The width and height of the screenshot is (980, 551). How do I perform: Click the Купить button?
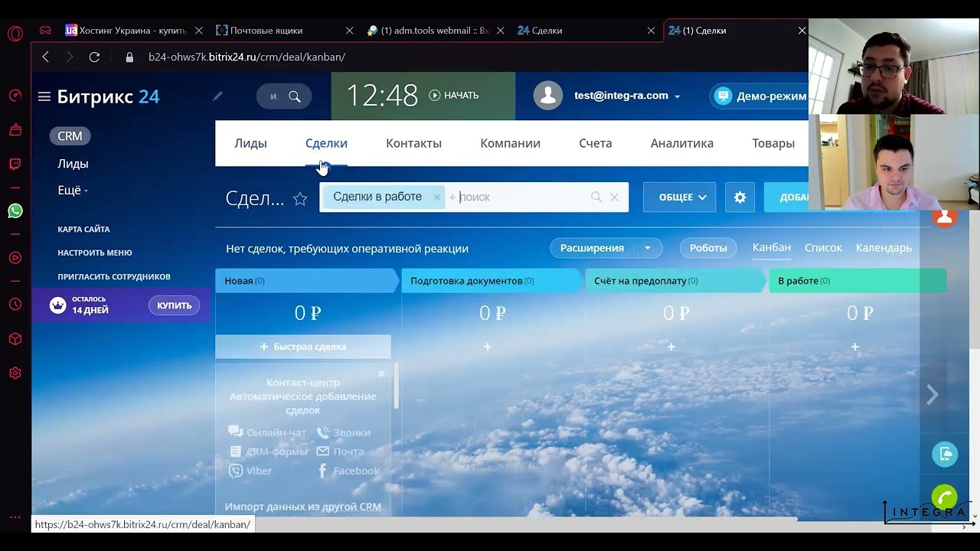174,305
